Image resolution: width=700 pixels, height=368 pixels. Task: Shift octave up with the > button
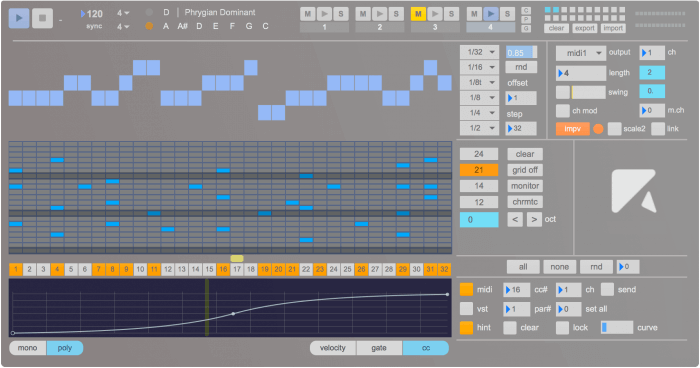tap(534, 219)
